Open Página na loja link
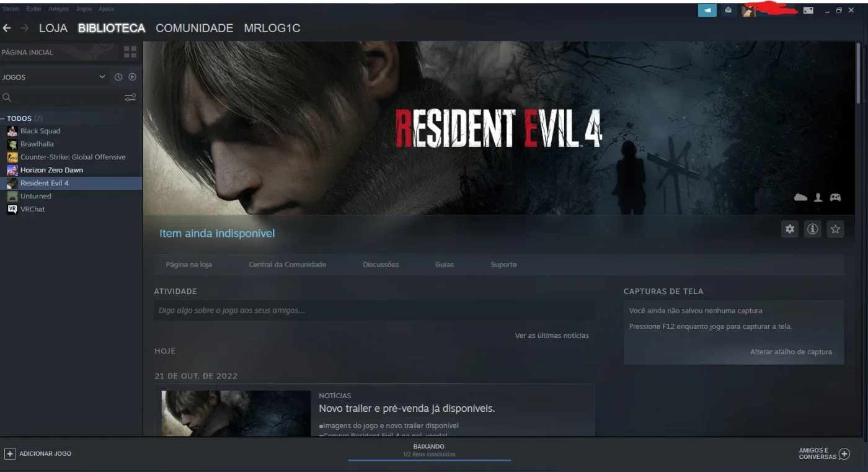This screenshot has width=868, height=472. (x=188, y=264)
